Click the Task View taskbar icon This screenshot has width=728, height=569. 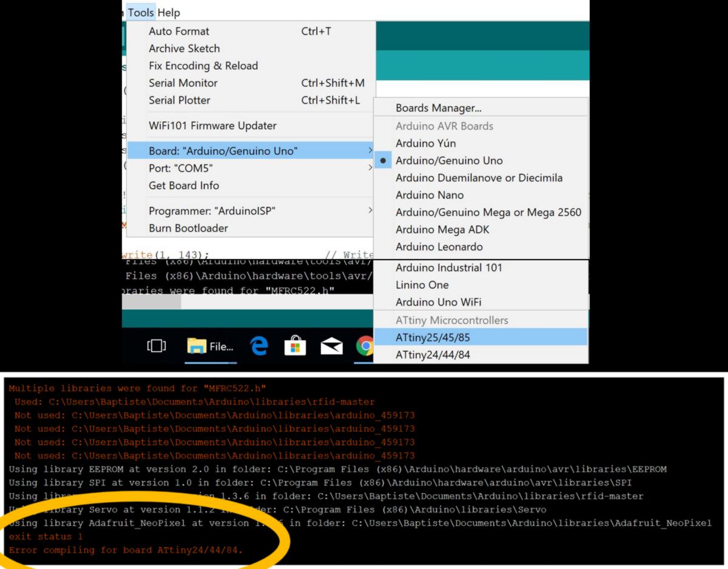[156, 346]
